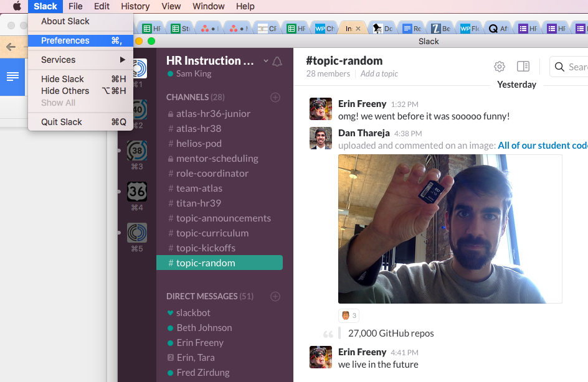
Task: Open the Help menu
Action: [245, 6]
